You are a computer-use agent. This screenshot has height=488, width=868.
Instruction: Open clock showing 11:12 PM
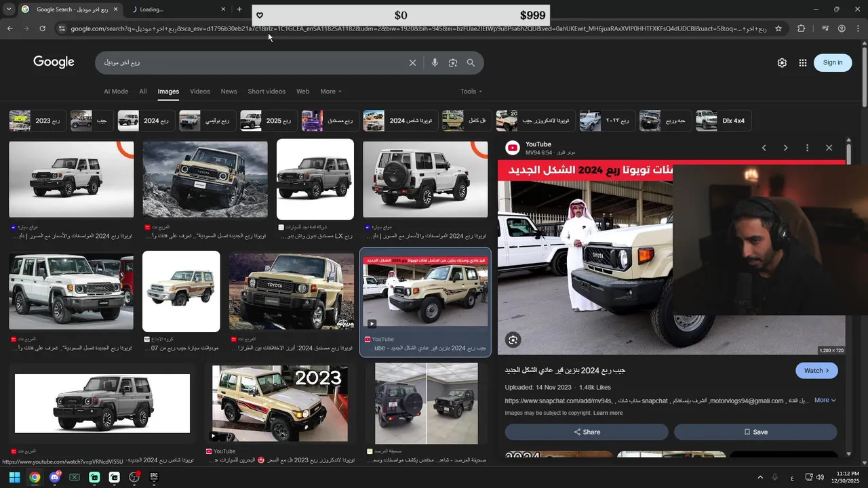(x=847, y=477)
